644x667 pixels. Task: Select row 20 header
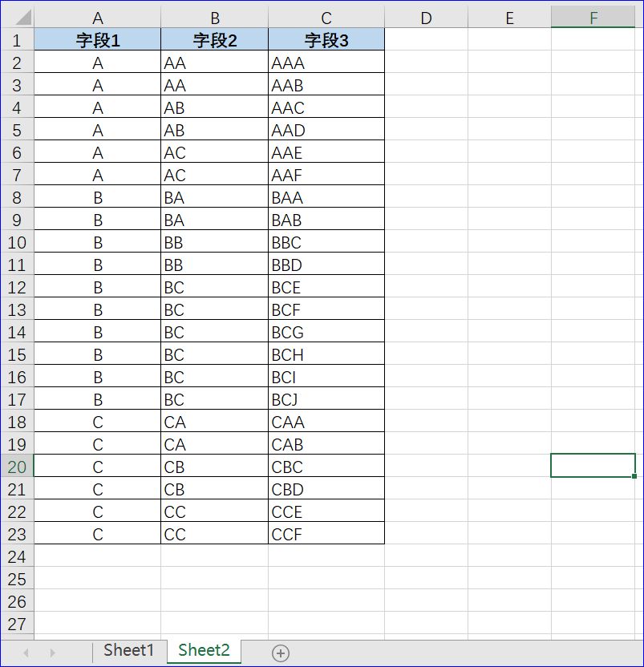click(x=17, y=467)
